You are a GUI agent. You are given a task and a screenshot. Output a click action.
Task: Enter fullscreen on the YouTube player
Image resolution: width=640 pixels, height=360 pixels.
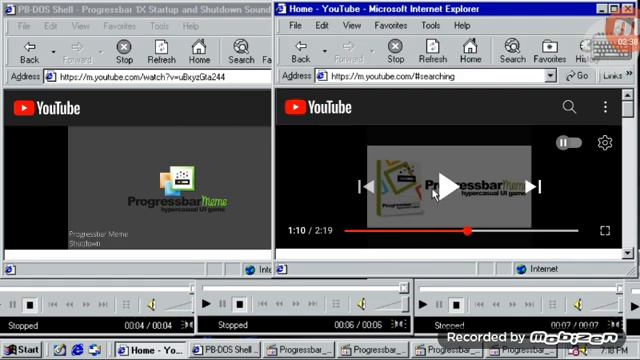[x=605, y=231]
